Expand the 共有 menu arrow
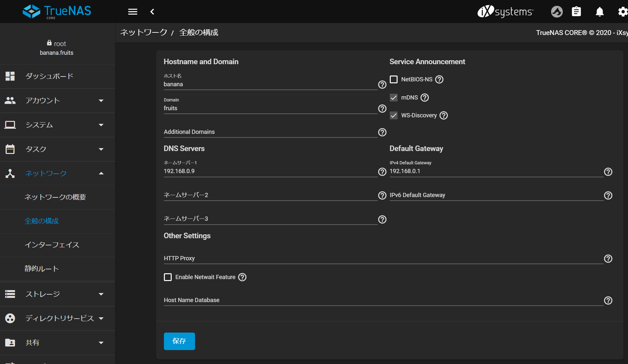This screenshot has height=364, width=628. 101,343
